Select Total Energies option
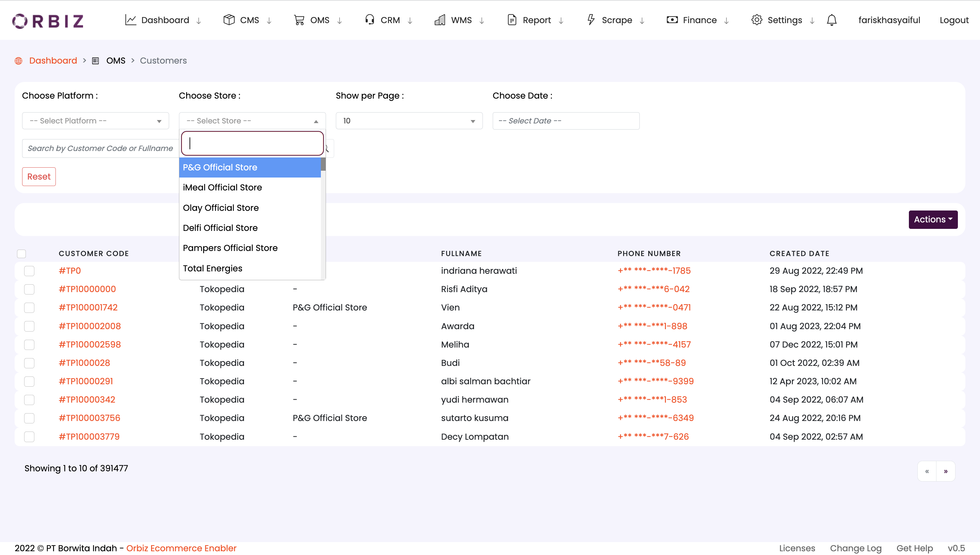980x555 pixels. [250, 268]
